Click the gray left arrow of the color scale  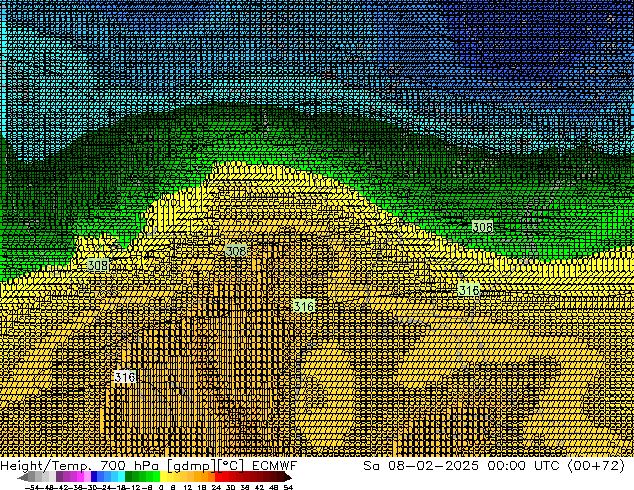pos(23,477)
